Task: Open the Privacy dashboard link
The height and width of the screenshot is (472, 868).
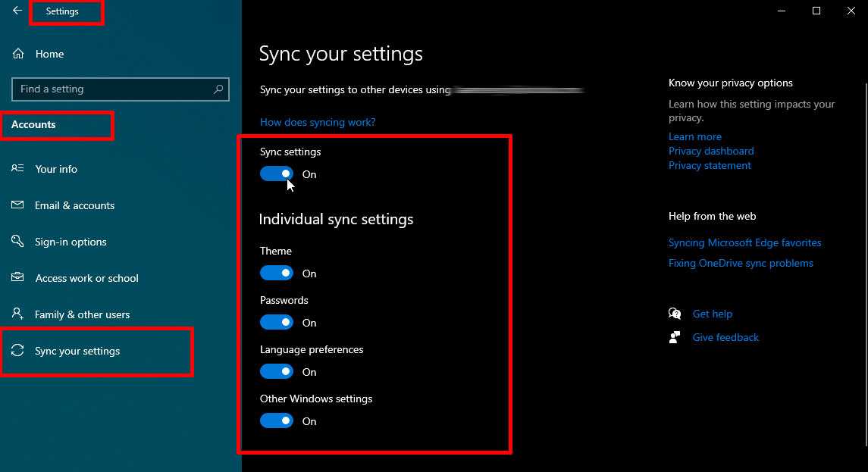Action: (x=711, y=152)
